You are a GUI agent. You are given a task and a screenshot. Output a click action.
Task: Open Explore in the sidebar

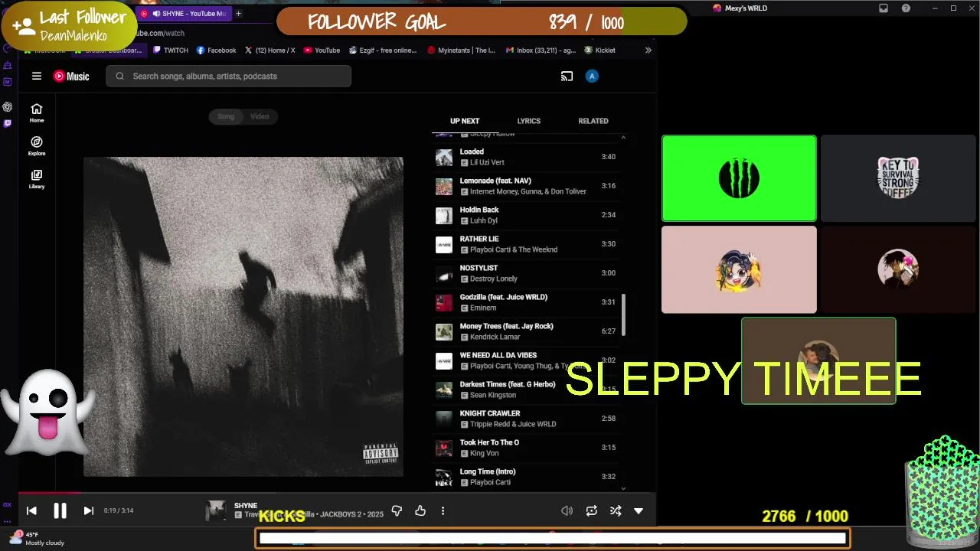37,145
